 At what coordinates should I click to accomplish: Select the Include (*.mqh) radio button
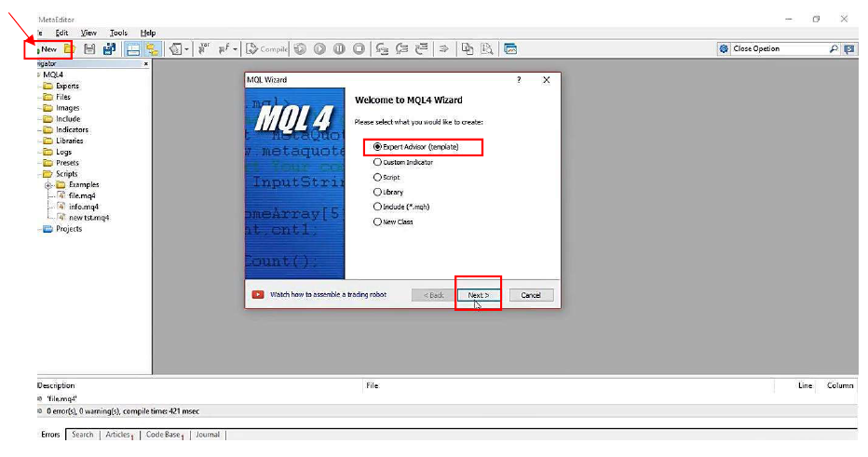[377, 207]
